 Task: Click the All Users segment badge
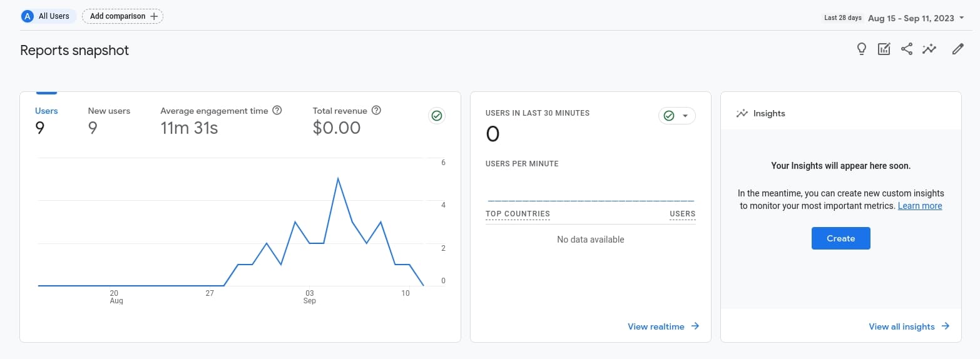48,16
